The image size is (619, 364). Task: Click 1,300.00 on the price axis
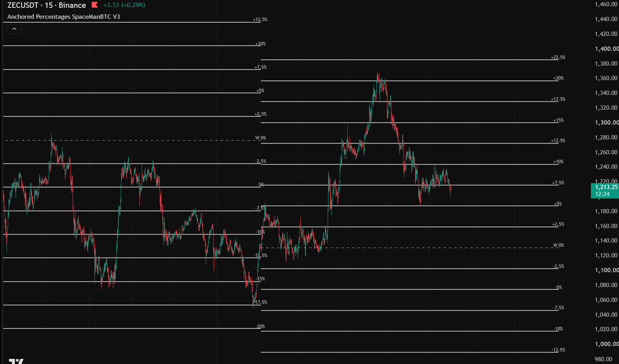tap(606, 123)
